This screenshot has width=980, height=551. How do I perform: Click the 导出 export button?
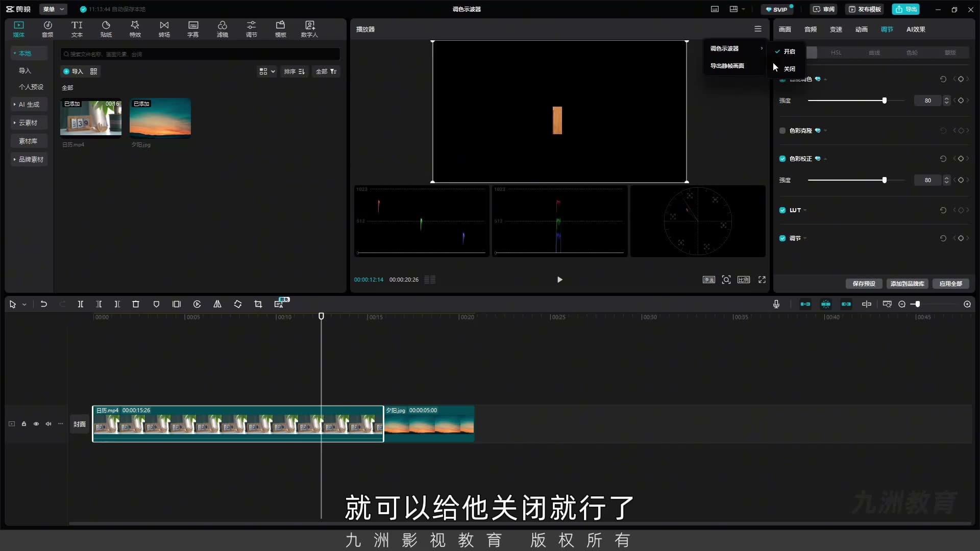(x=906, y=9)
